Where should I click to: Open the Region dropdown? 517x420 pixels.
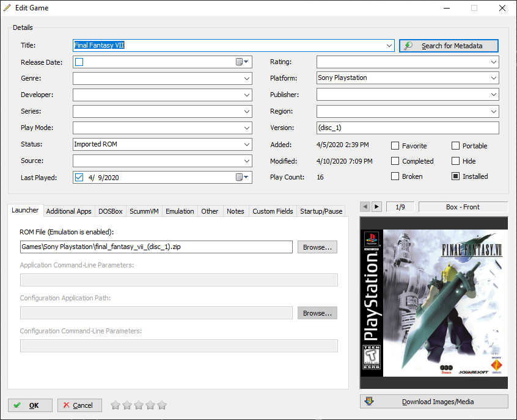click(x=494, y=111)
